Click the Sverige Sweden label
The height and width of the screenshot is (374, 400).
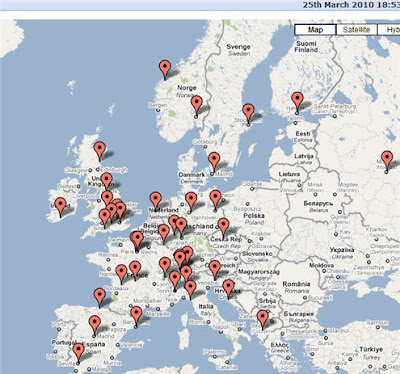pos(239,50)
